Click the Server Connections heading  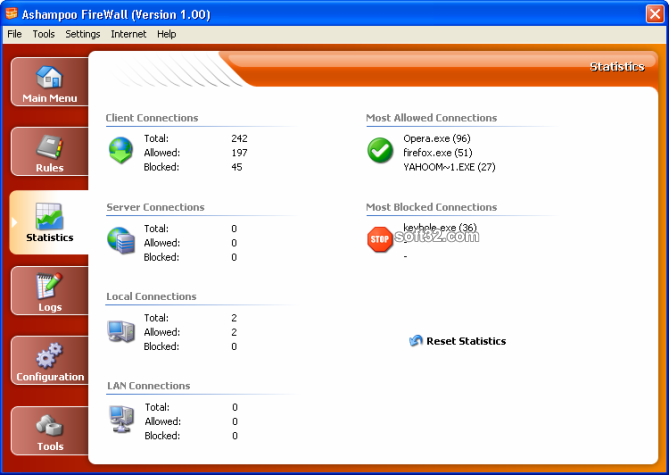pyautogui.click(x=155, y=207)
